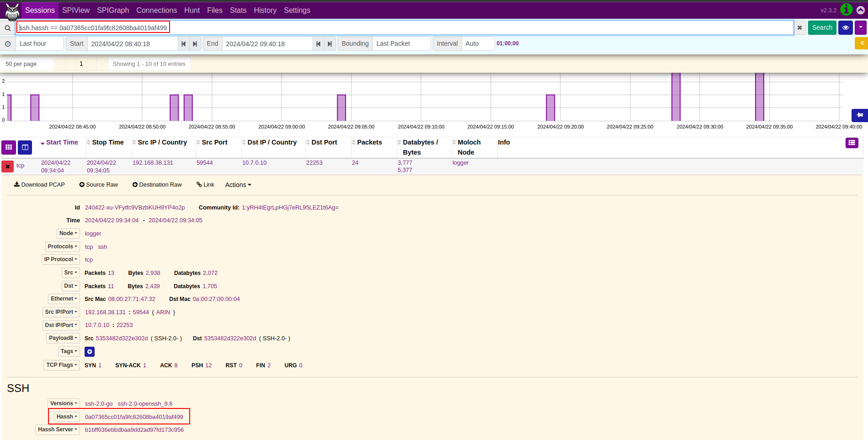Click the histogram bar near 09:05:00
Viewport: 868px width, 440px height.
coord(341,107)
